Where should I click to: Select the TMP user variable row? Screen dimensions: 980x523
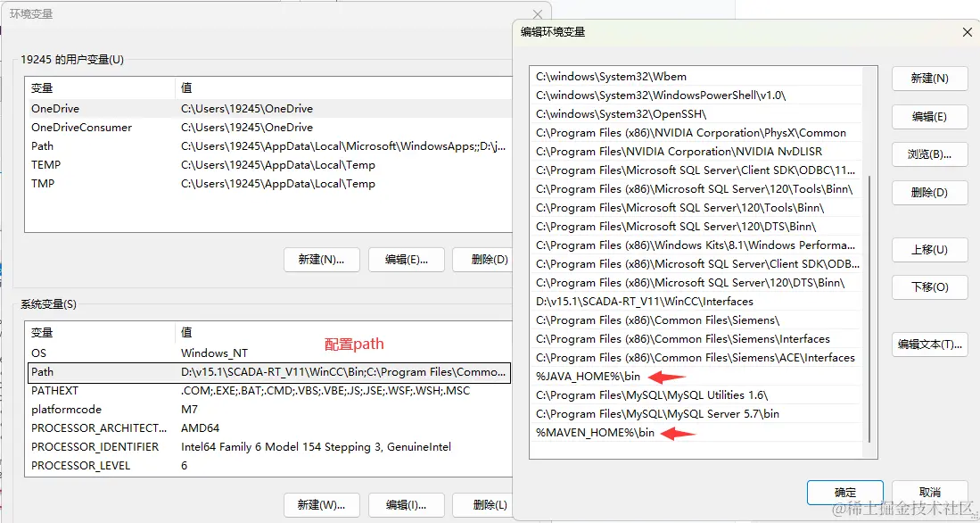coord(268,184)
